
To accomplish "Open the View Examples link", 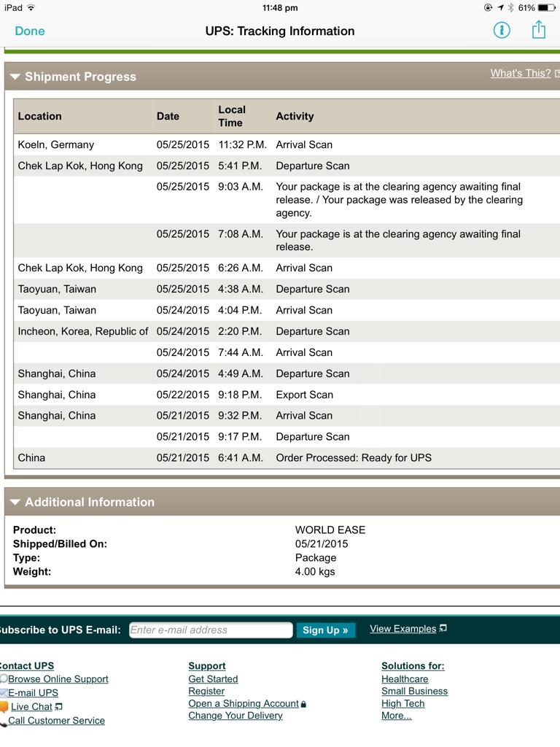I will pos(402,629).
